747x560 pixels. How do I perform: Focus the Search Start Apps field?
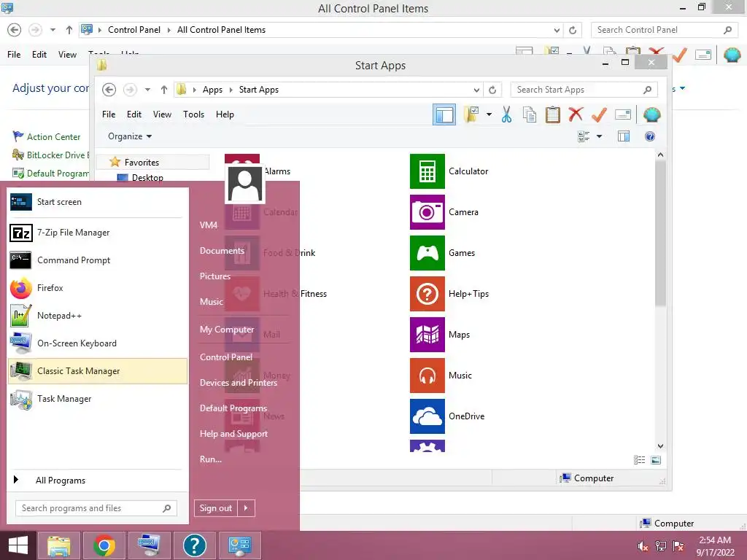click(x=584, y=90)
